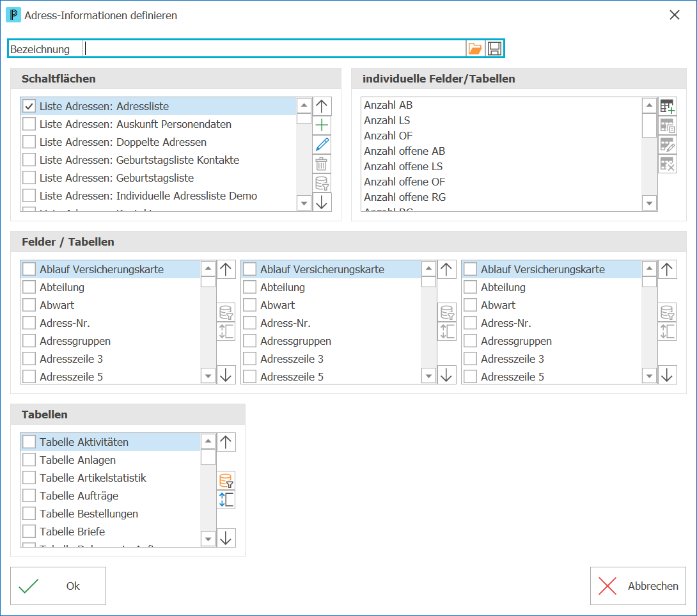Check Abteilung in first Felder list

(29, 287)
